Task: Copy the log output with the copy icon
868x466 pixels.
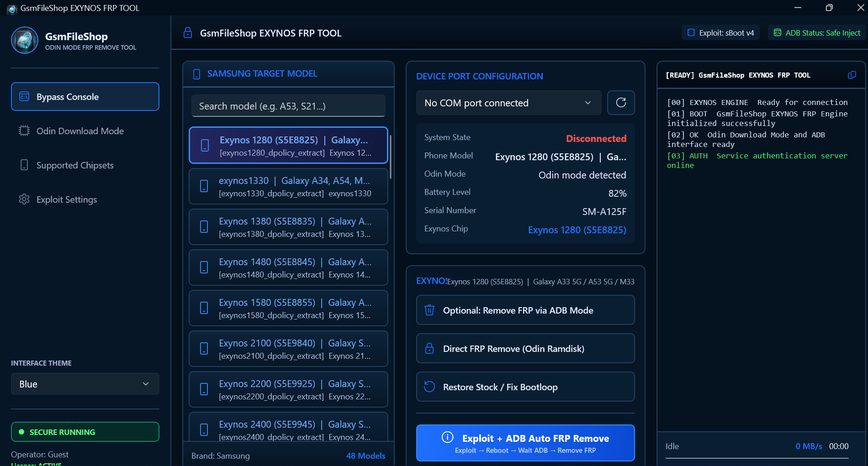Action: [852, 75]
